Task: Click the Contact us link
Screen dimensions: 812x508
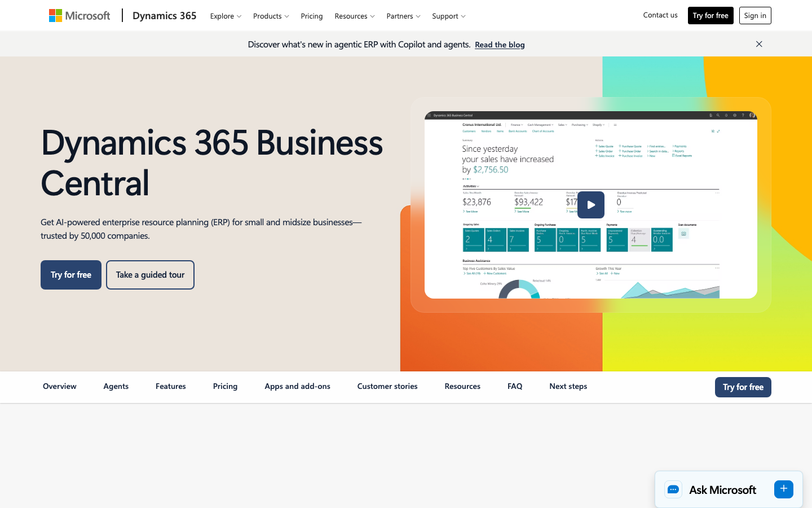Action: pyautogui.click(x=660, y=15)
